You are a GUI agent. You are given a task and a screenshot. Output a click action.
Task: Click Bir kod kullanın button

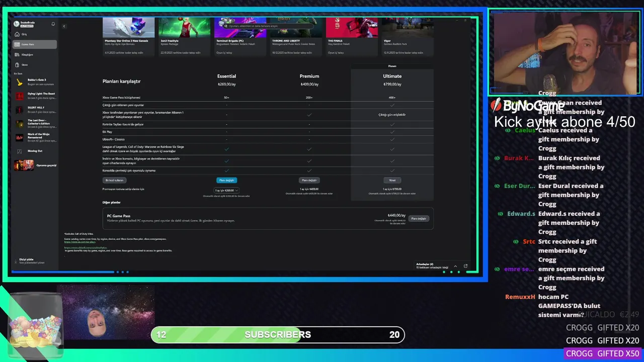(114, 180)
